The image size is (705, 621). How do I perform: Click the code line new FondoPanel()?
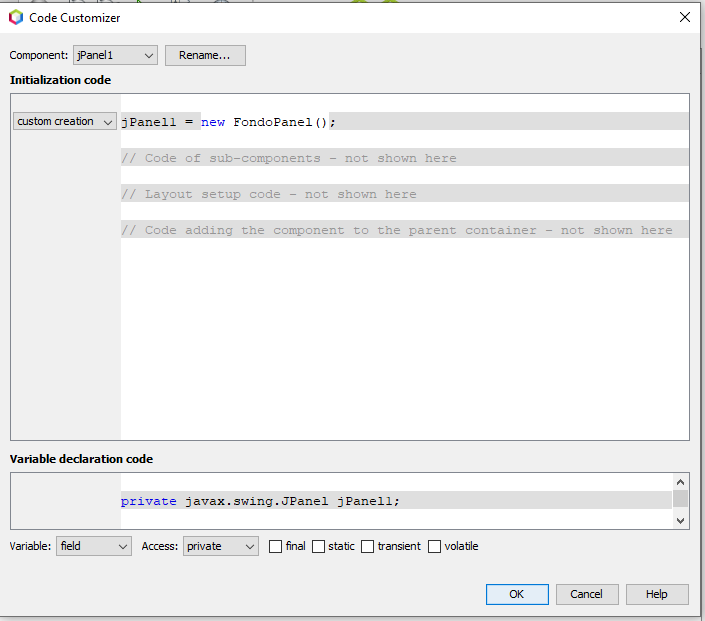[x=405, y=121]
